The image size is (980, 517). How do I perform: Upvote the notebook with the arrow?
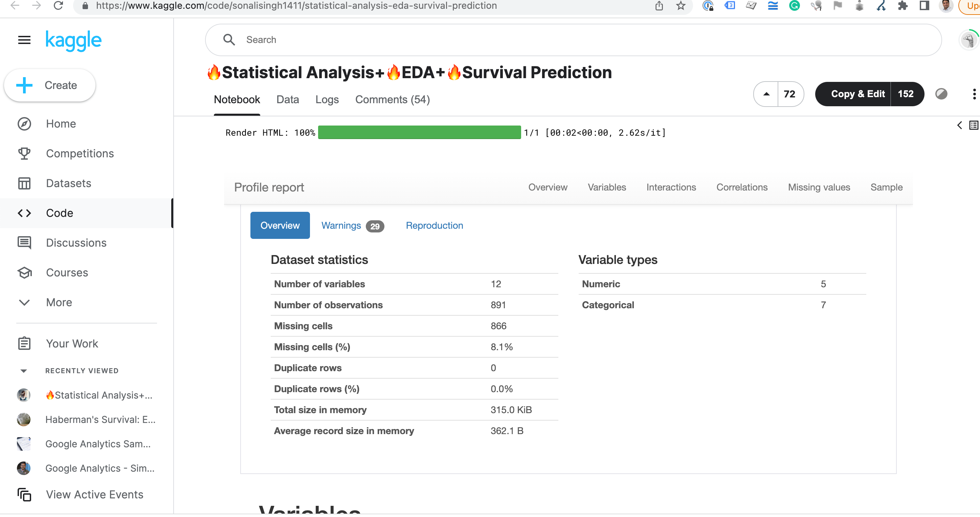[x=766, y=94]
